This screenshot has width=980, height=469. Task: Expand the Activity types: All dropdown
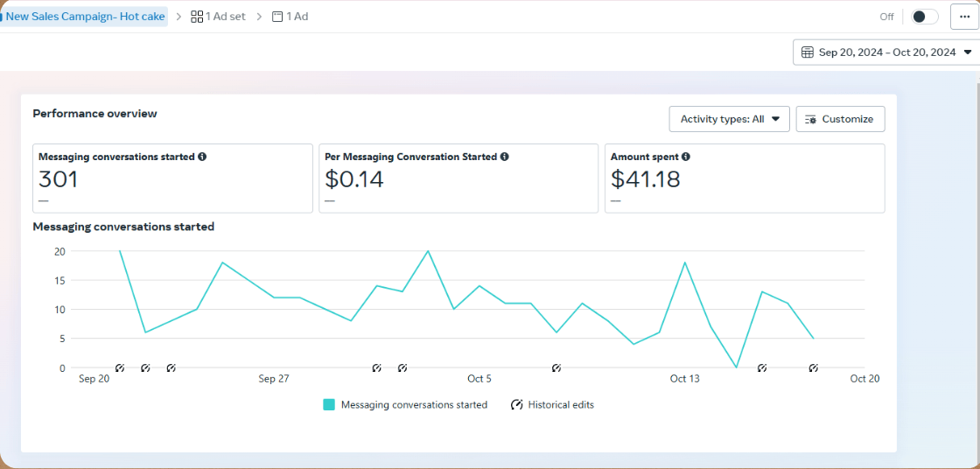pos(729,119)
